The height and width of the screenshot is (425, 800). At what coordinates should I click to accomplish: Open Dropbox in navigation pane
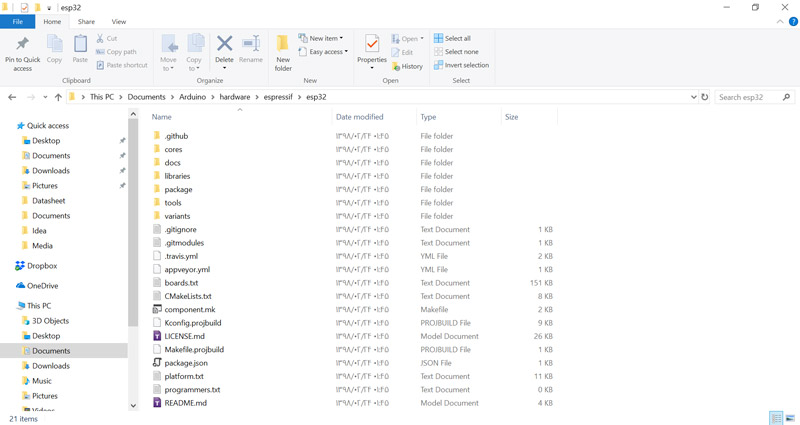pos(42,266)
